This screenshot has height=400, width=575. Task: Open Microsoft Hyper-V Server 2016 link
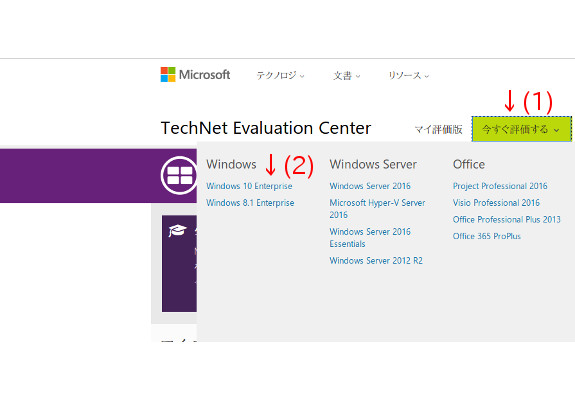(377, 209)
